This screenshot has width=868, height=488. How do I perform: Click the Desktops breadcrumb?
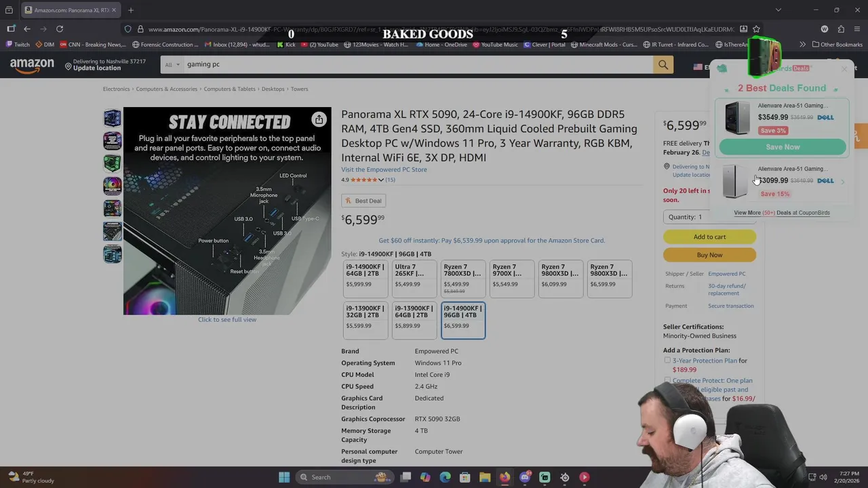pos(273,89)
